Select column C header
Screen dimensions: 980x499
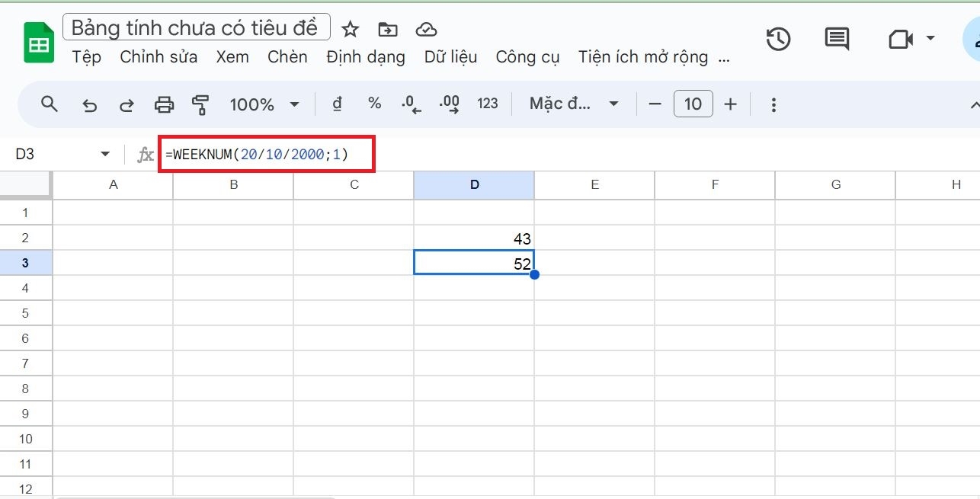click(354, 184)
